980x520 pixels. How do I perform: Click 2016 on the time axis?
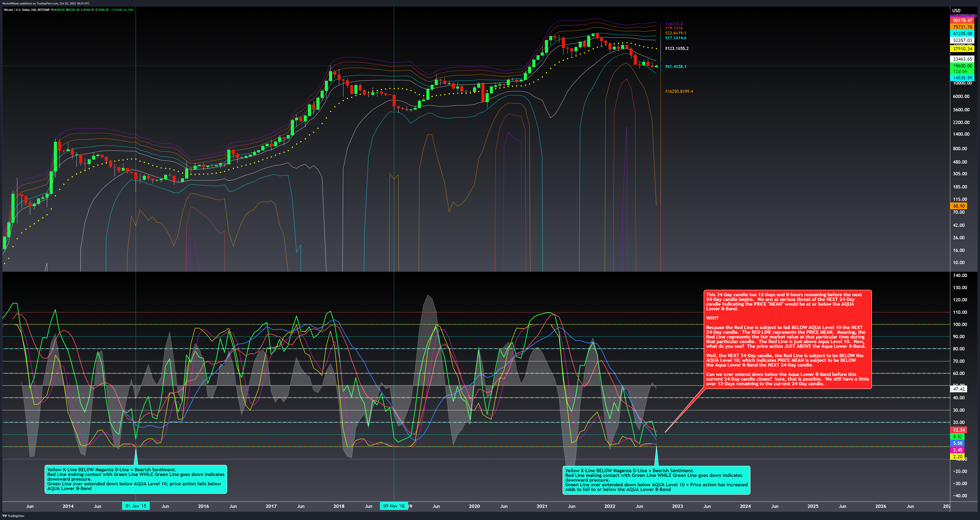pos(203,506)
